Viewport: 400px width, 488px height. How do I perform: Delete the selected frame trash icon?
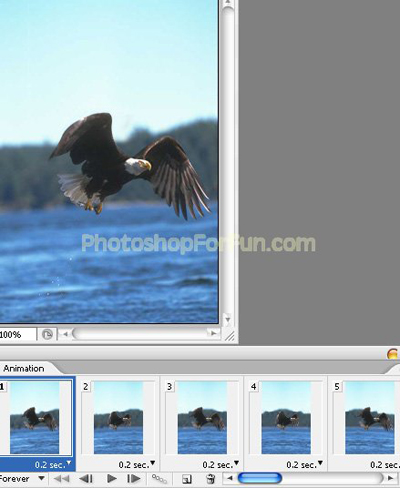[x=210, y=479]
